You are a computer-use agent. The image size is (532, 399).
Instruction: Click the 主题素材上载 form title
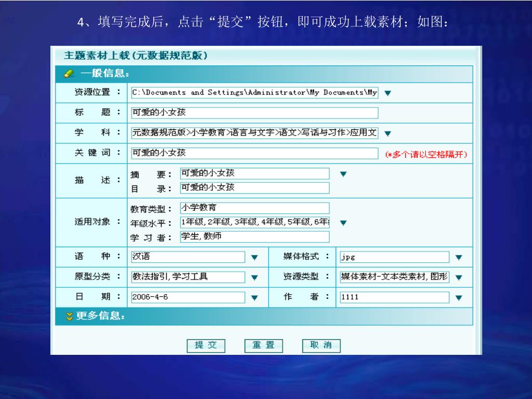(x=136, y=56)
